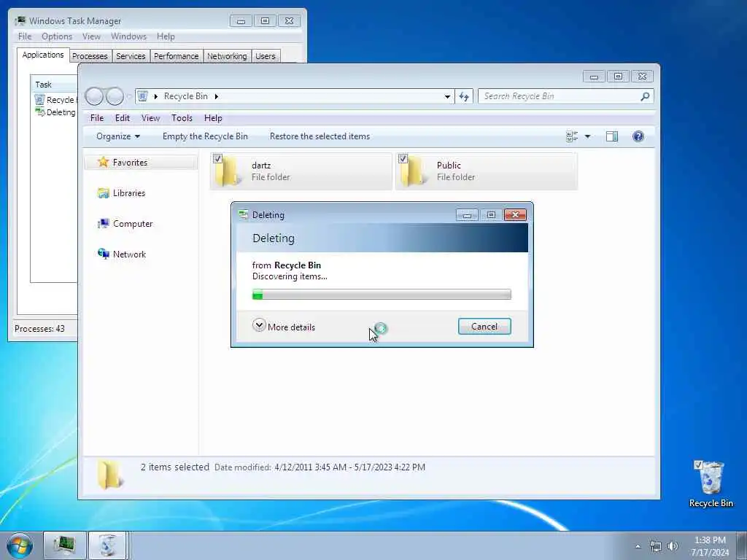747x560 pixels.
Task: Open Task Manager Windows menu
Action: [x=128, y=36]
